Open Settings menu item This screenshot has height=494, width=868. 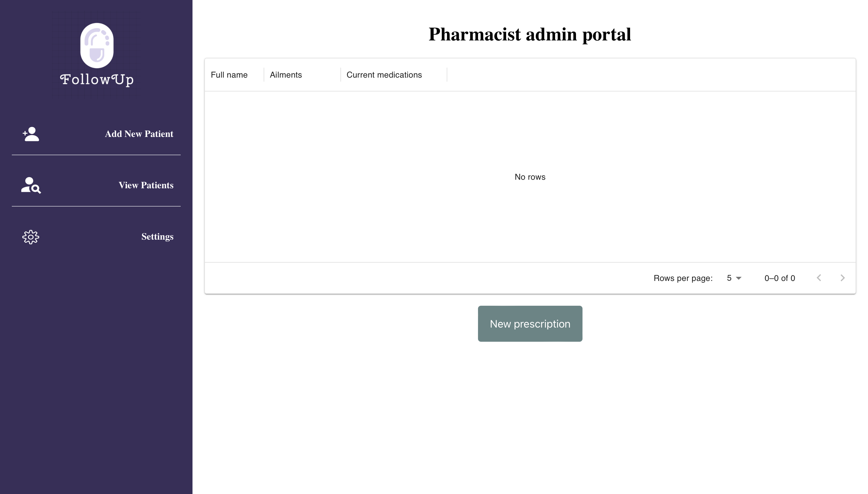157,236
